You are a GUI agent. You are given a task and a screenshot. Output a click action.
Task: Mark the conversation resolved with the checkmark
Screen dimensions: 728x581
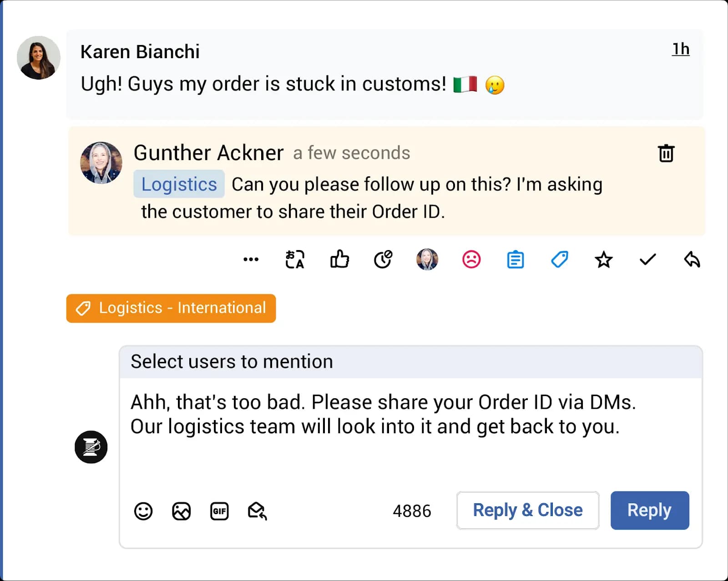[x=647, y=259]
